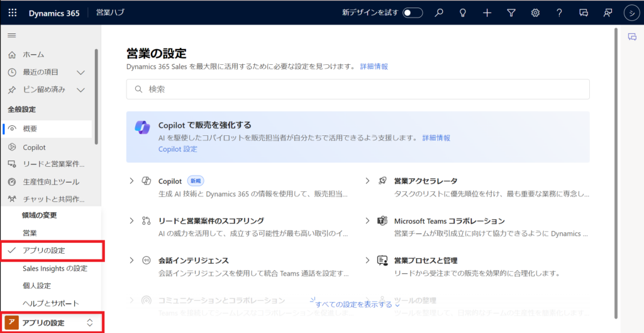Expand the 営業プロセスと管理 chevron
The width and height of the screenshot is (644, 333).
click(367, 261)
